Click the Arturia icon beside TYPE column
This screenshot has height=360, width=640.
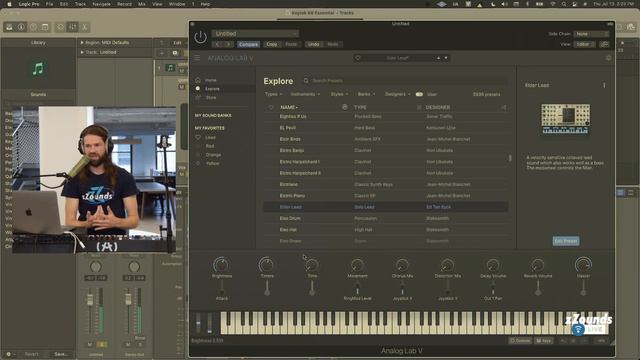344,107
